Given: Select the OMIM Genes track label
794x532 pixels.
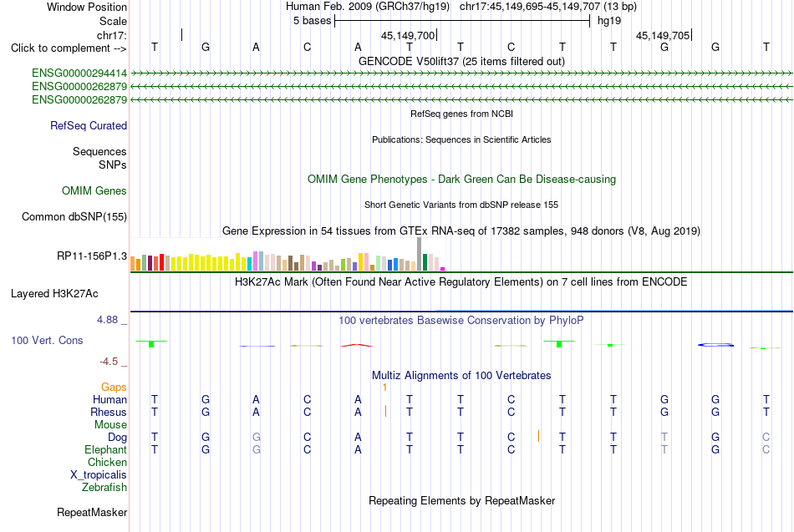Looking at the screenshot, I should tap(94, 190).
